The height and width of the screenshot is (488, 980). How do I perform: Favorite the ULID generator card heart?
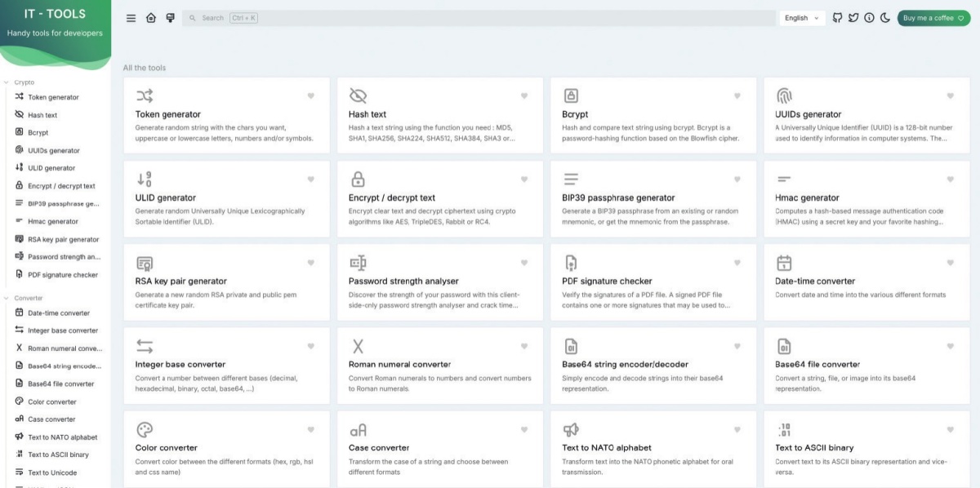point(310,180)
